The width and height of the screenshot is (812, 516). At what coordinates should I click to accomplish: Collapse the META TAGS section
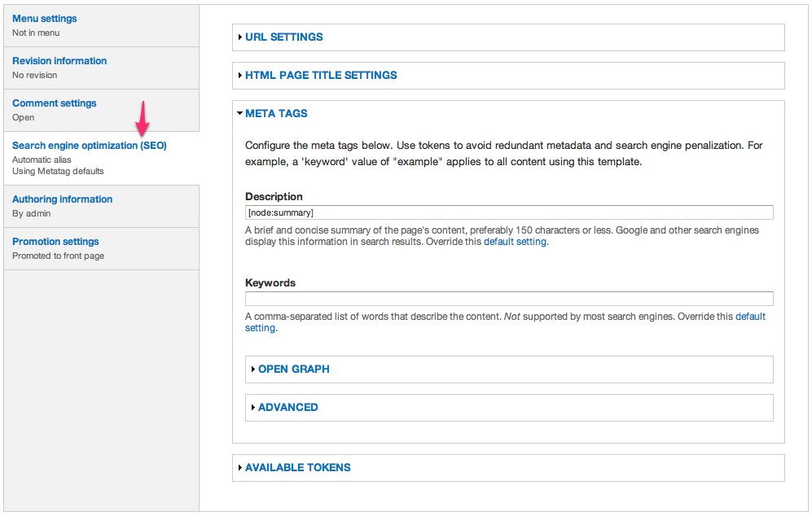tap(276, 113)
